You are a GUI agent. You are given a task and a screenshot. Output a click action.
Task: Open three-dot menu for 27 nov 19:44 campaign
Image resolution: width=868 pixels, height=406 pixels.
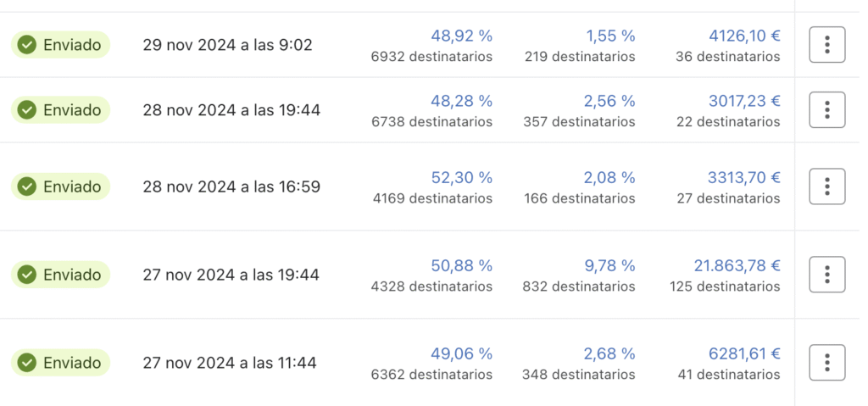[x=826, y=275]
